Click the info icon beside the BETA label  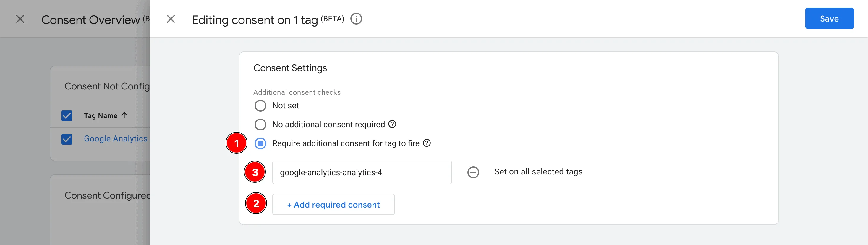click(x=356, y=19)
